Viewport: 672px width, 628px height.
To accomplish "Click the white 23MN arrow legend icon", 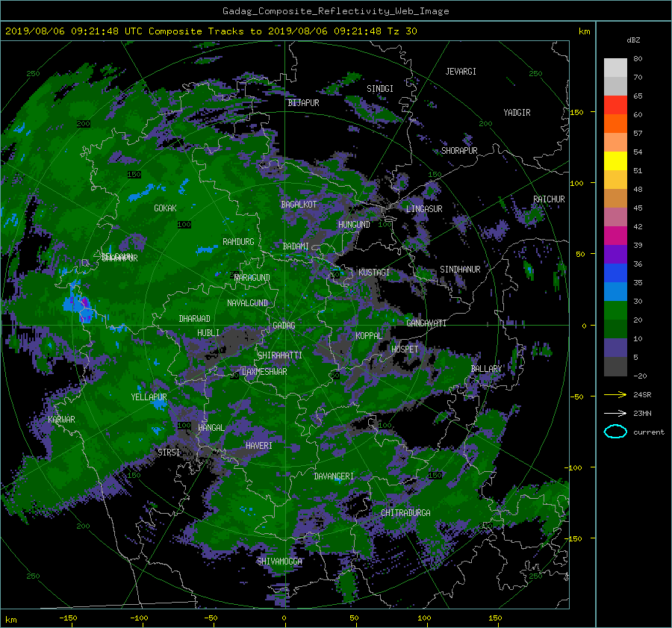I will coord(615,413).
